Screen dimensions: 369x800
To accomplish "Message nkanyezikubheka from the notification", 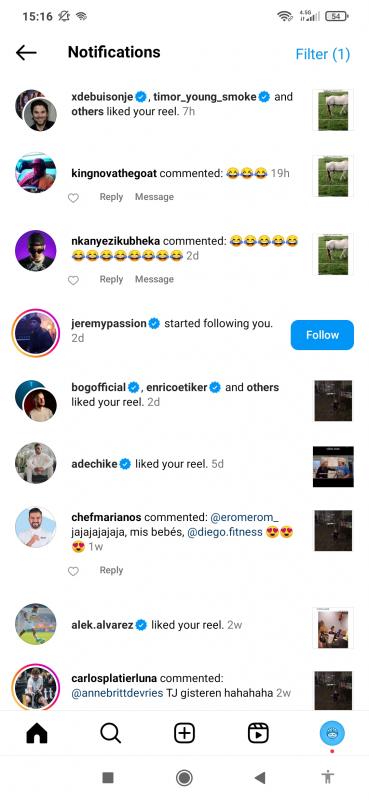I will tap(154, 279).
